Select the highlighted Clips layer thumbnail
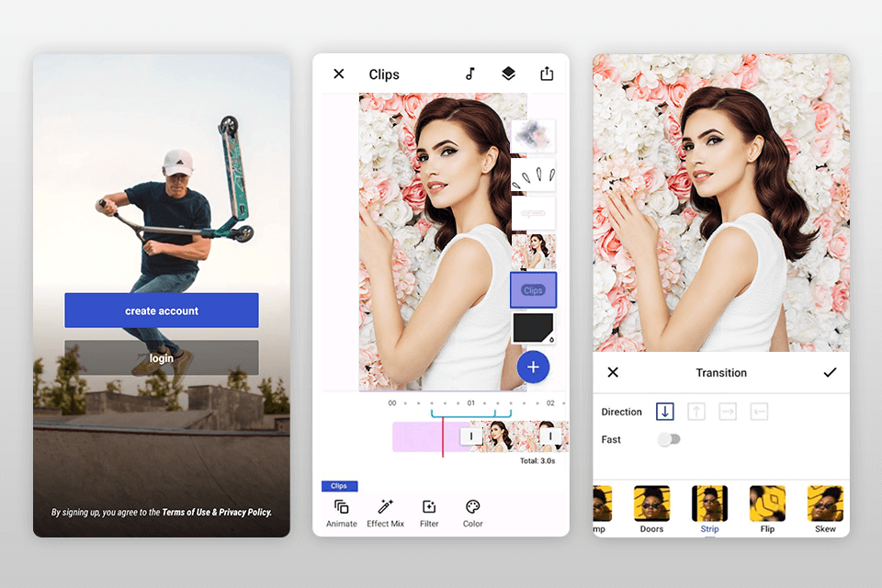 (x=533, y=289)
